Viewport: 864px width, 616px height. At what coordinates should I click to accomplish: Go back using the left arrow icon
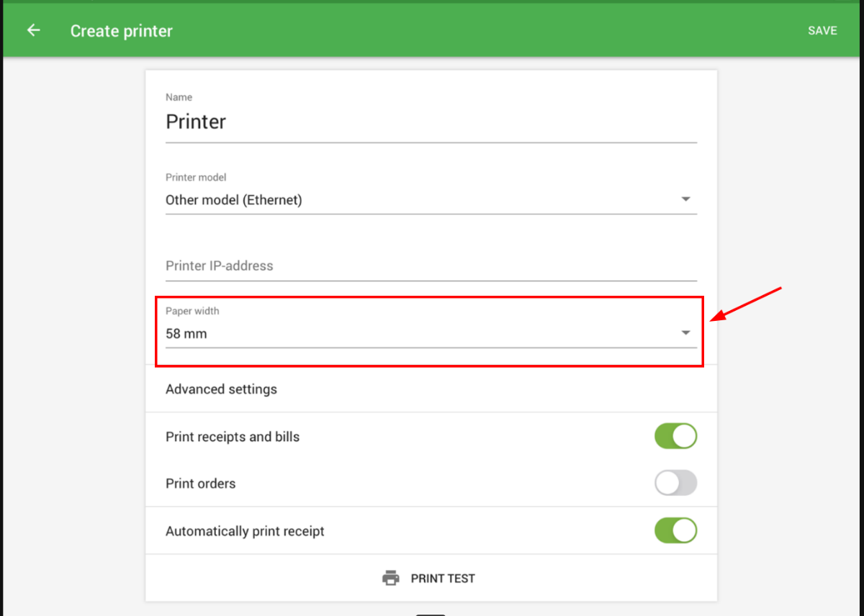point(33,30)
